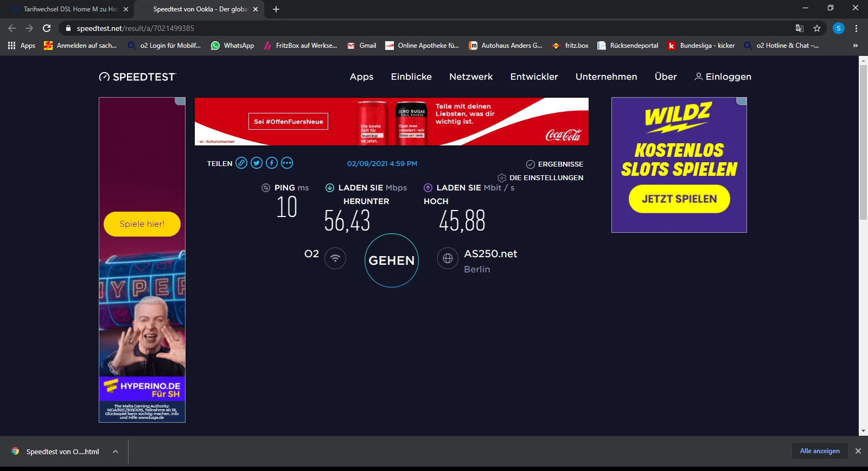Screen dimensions: 868x471
Task: Open the o2 Login für Mobilf... bookmark
Action: 164,46
